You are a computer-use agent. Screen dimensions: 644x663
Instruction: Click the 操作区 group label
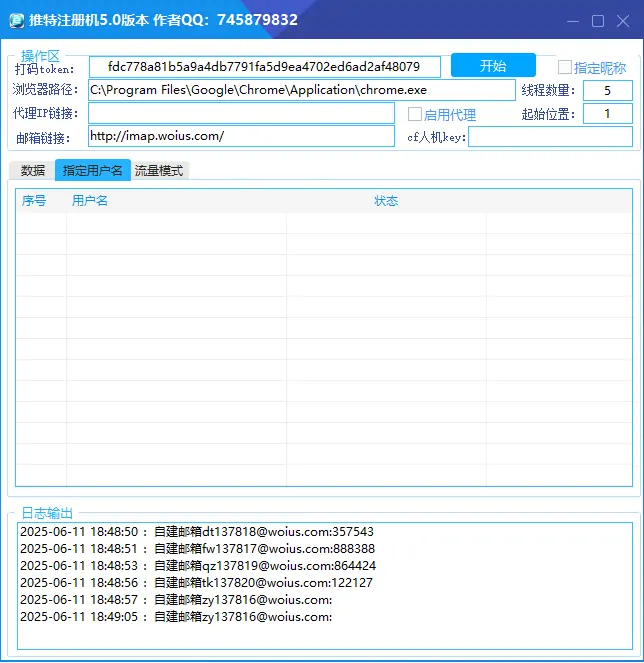pyautogui.click(x=40, y=55)
